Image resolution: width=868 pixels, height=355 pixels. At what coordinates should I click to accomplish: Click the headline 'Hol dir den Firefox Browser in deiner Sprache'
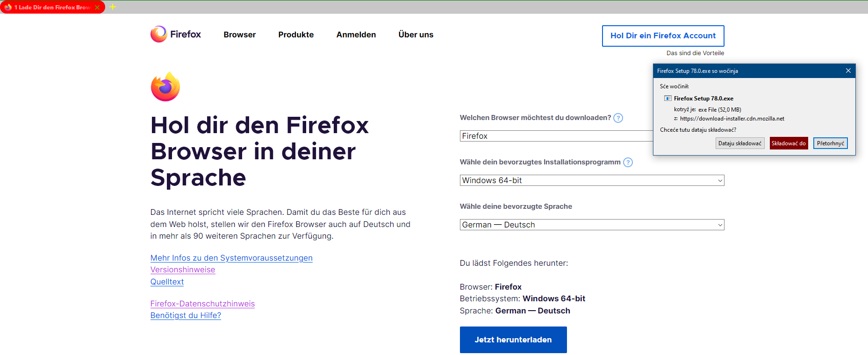tap(259, 151)
